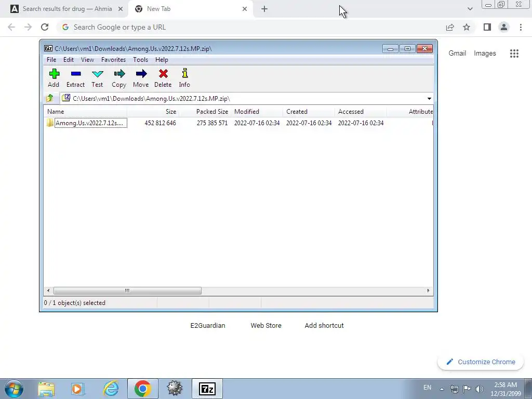
Task: Open Chrome three-dot menu
Action: (x=521, y=27)
